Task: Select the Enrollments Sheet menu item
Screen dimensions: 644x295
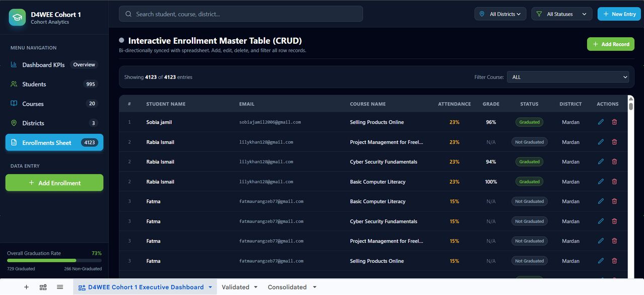Action: click(x=54, y=143)
